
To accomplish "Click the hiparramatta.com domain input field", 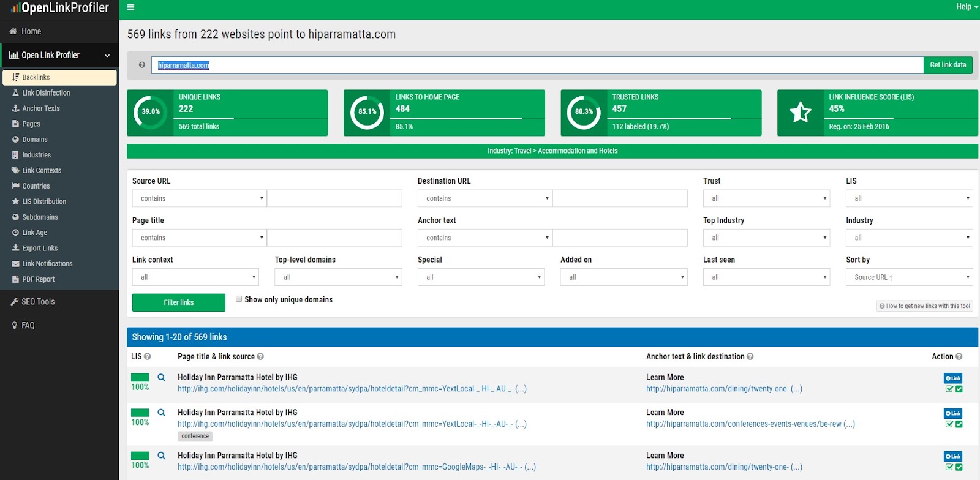I will [x=537, y=65].
